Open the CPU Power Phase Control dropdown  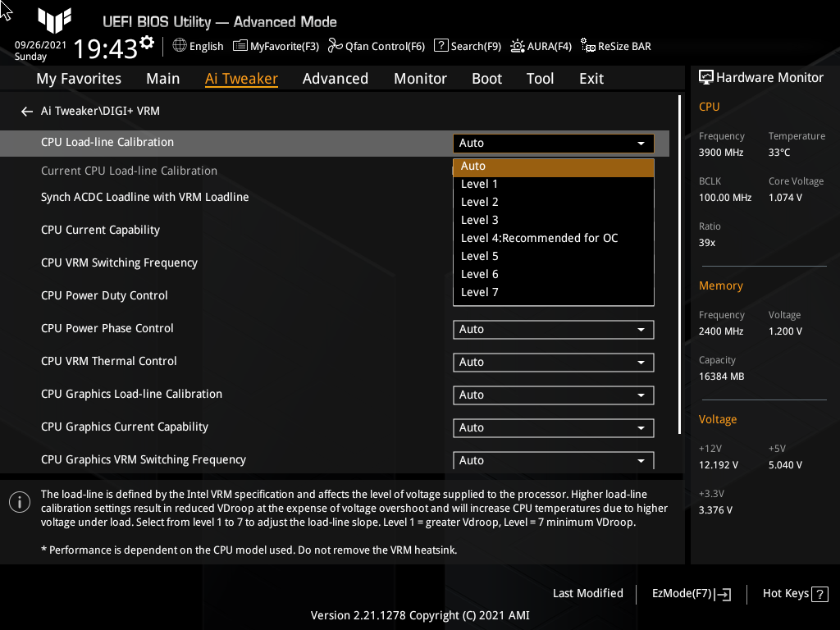[x=553, y=329]
